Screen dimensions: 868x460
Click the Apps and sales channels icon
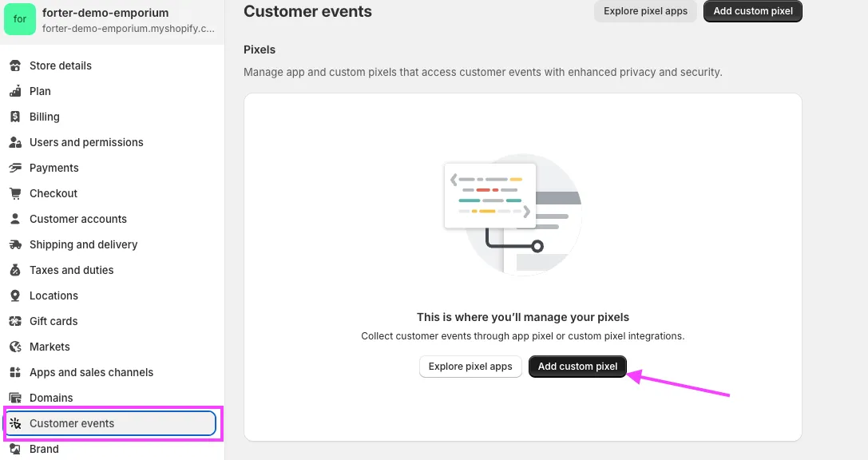(x=15, y=372)
